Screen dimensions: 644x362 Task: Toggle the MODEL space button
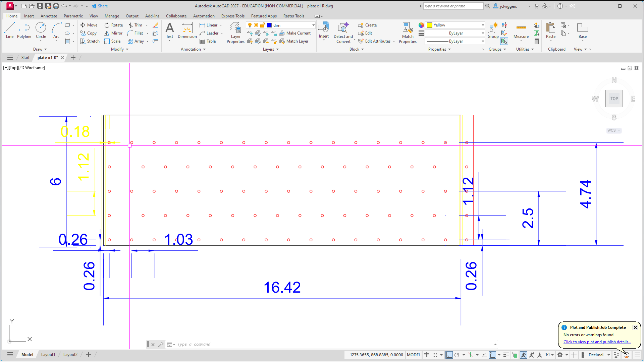[414, 355]
